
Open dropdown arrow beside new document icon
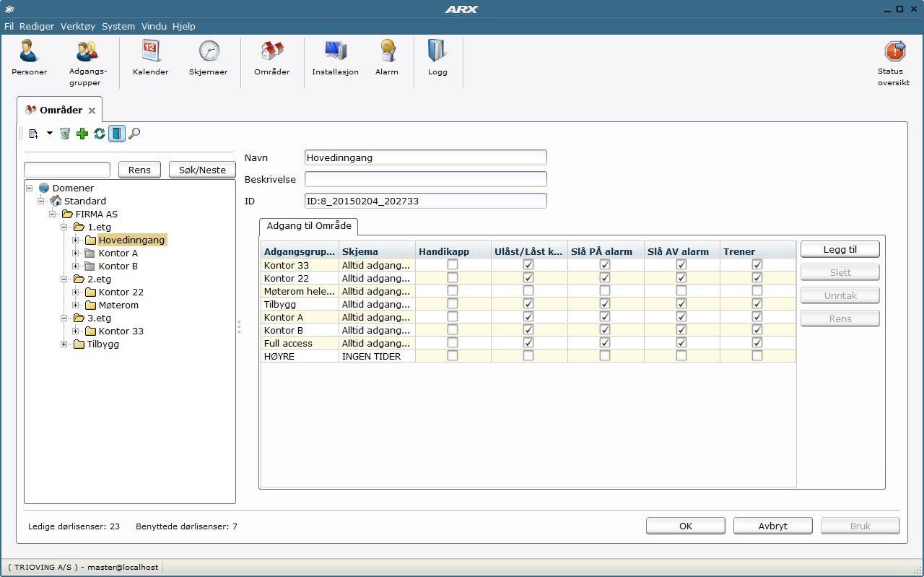pyautogui.click(x=50, y=134)
